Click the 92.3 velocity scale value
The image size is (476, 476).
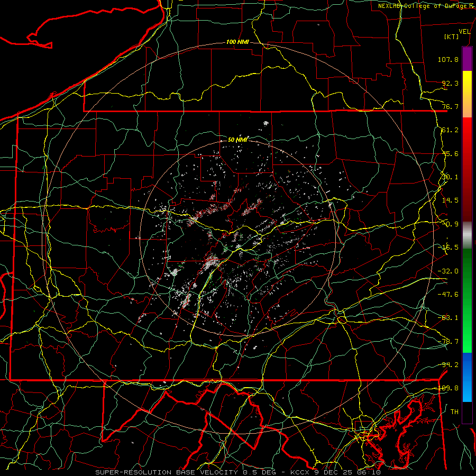(450, 83)
